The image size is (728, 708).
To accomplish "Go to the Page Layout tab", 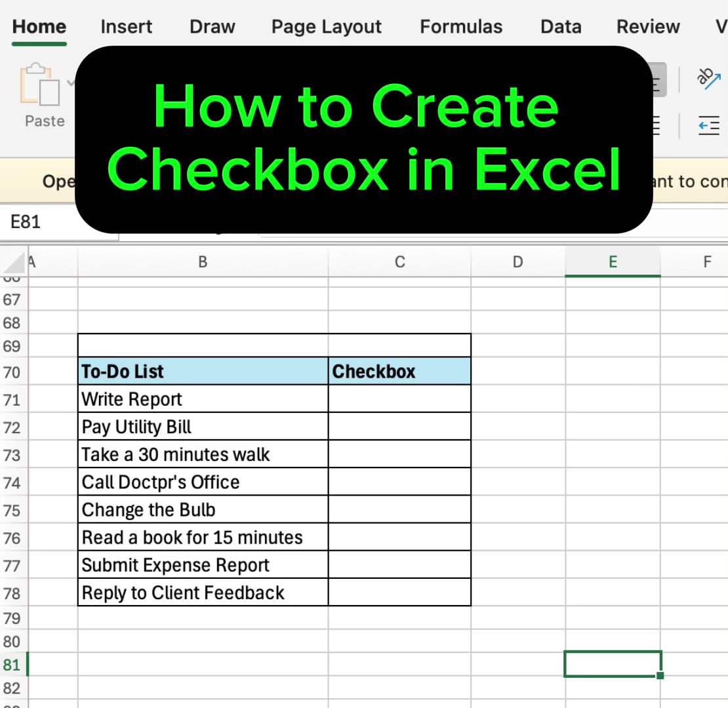I will click(x=327, y=27).
